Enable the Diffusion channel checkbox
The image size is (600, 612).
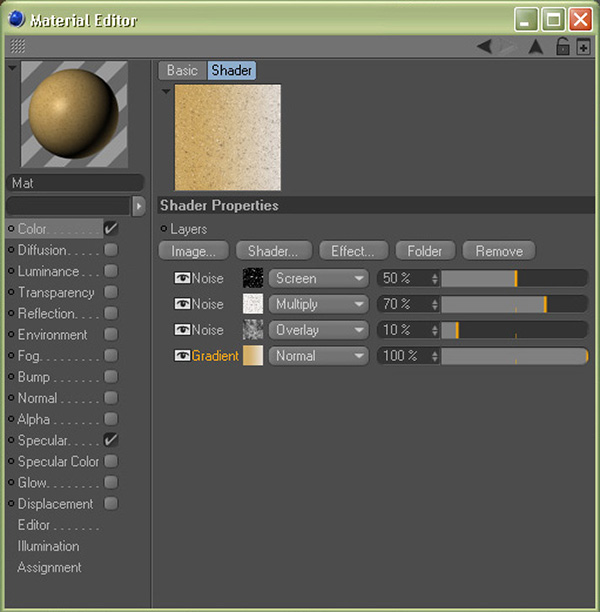pos(111,250)
